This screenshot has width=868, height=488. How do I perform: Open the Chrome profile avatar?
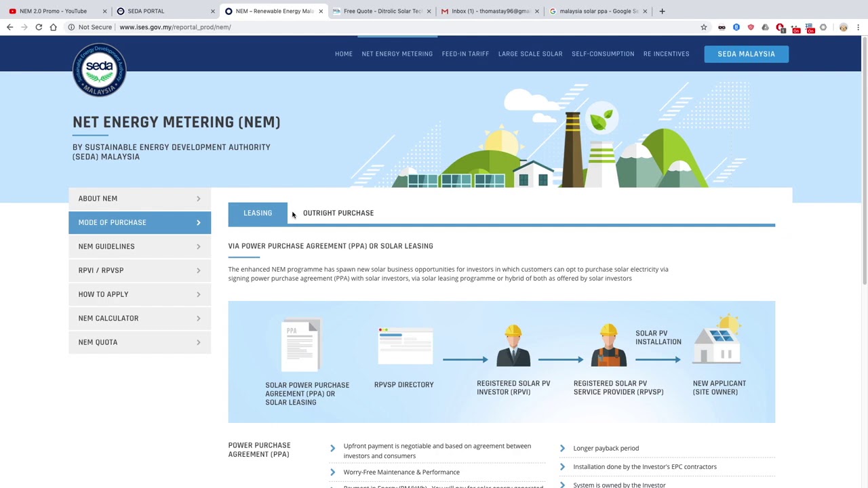click(x=844, y=27)
